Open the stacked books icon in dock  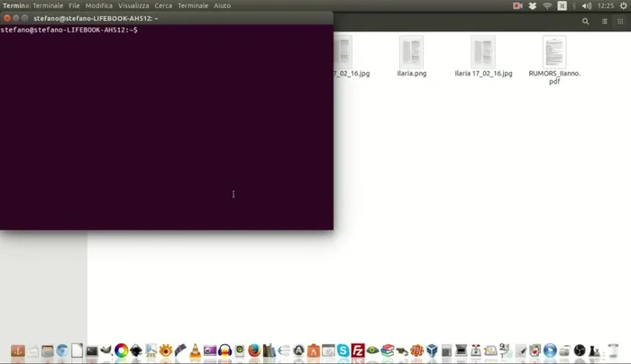coord(387,350)
